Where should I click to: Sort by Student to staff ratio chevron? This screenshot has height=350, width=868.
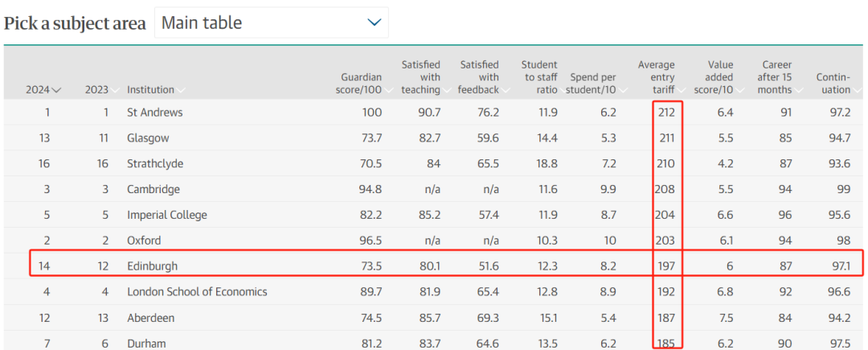pyautogui.click(x=563, y=90)
